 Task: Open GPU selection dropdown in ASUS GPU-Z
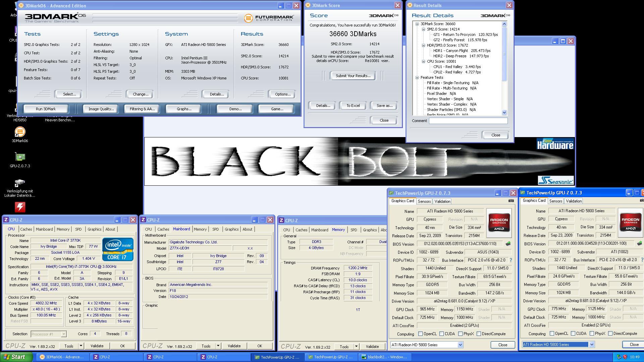(x=460, y=345)
